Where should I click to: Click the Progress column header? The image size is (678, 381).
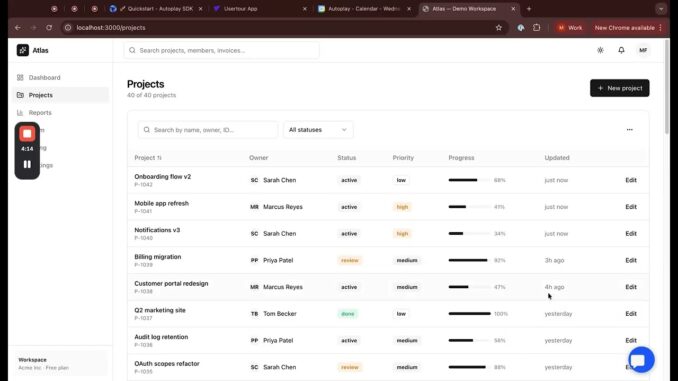(x=461, y=158)
